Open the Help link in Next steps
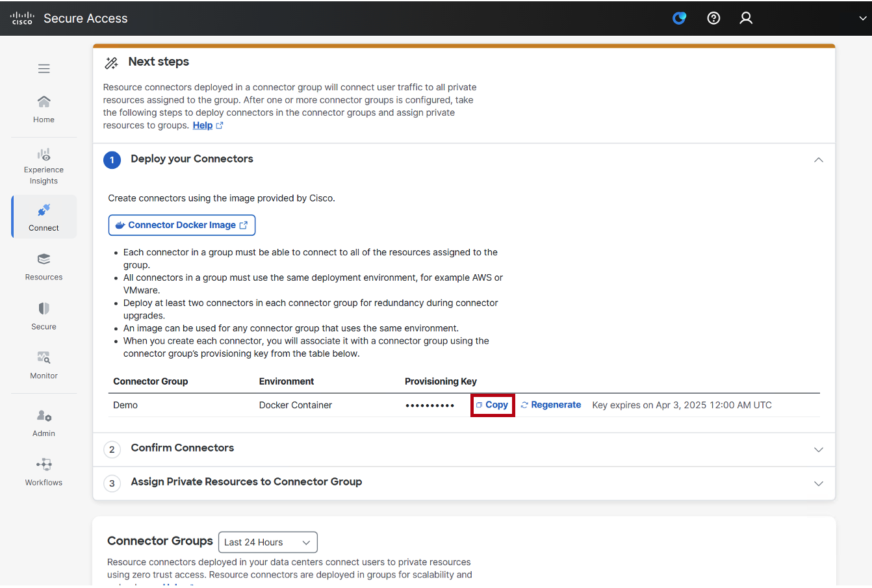 click(x=203, y=125)
